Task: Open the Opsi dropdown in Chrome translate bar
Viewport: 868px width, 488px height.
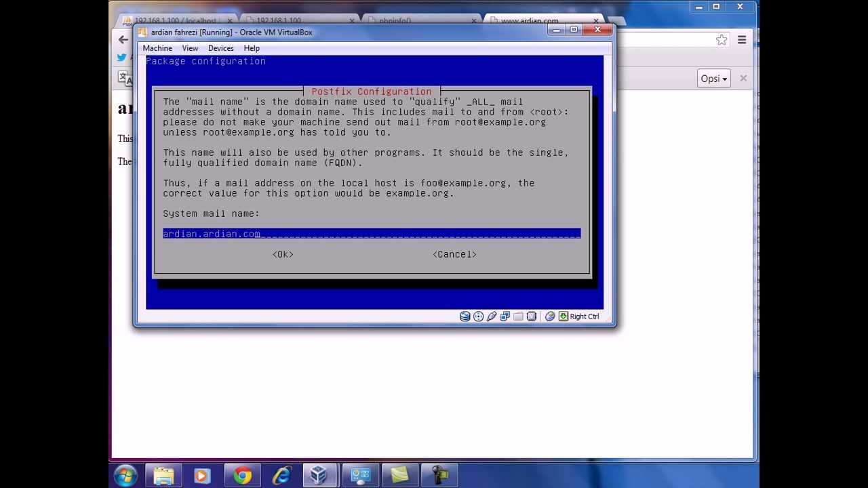Action: click(x=714, y=79)
